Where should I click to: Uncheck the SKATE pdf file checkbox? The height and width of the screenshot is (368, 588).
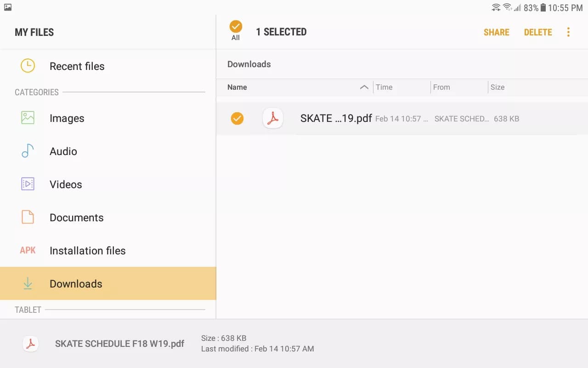tap(237, 119)
